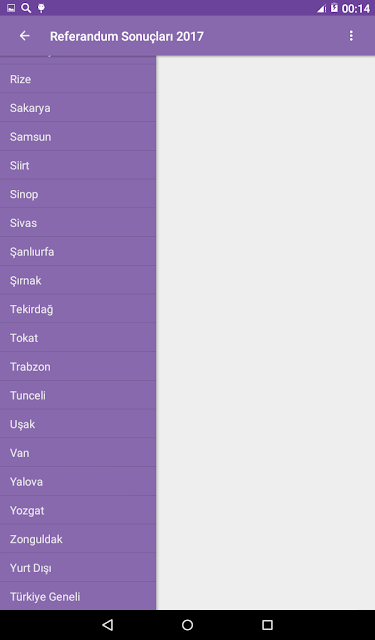Screen dimensions: 375x640
Task: Open Trabzon results
Action: click(78, 367)
